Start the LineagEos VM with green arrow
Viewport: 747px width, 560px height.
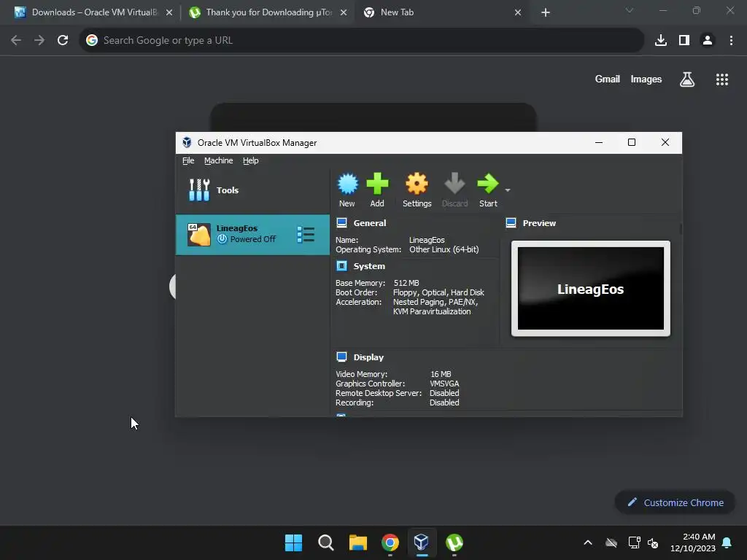tap(488, 190)
